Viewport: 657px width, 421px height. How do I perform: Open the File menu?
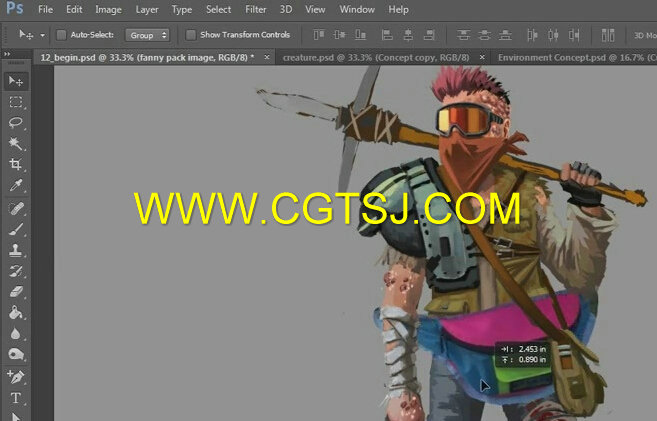click(x=45, y=9)
